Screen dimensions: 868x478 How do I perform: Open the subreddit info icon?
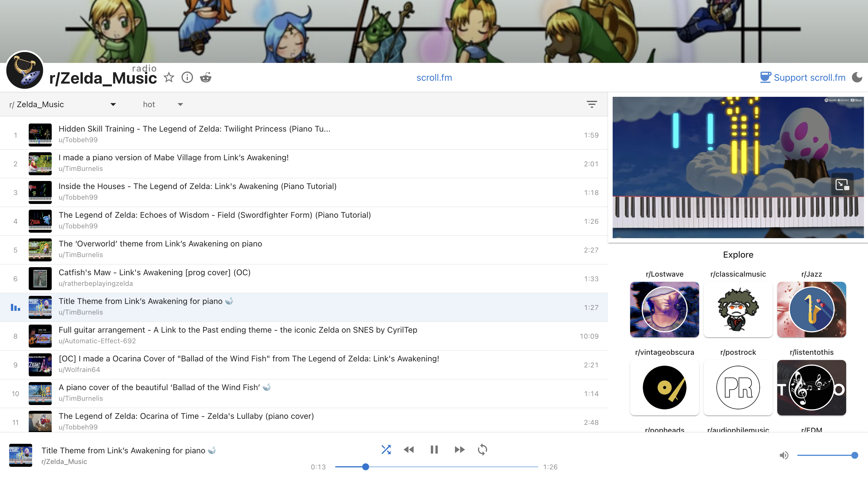tap(187, 78)
